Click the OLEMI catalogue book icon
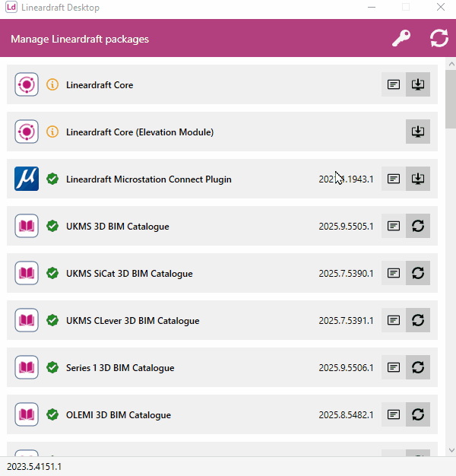This screenshot has width=456, height=476. coord(27,414)
